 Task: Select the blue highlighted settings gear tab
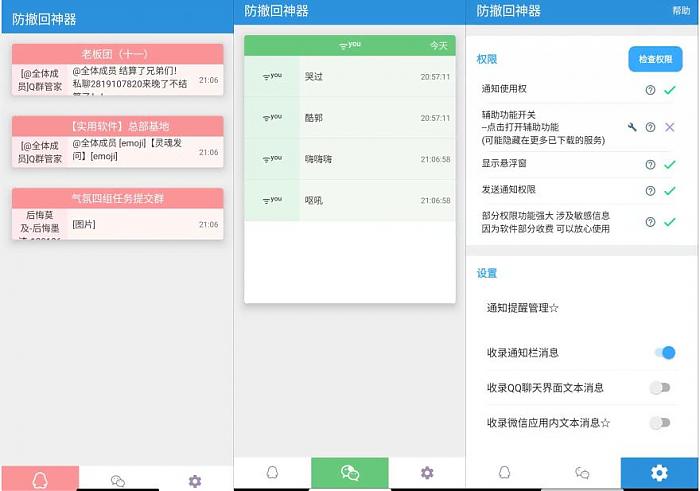pos(659,473)
